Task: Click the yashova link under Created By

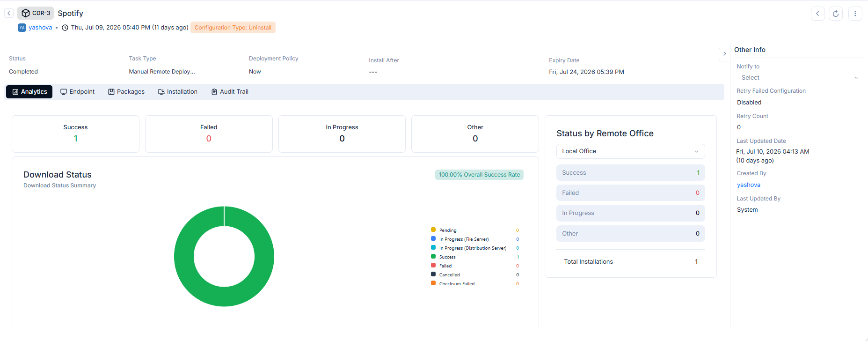Action: pyautogui.click(x=749, y=185)
